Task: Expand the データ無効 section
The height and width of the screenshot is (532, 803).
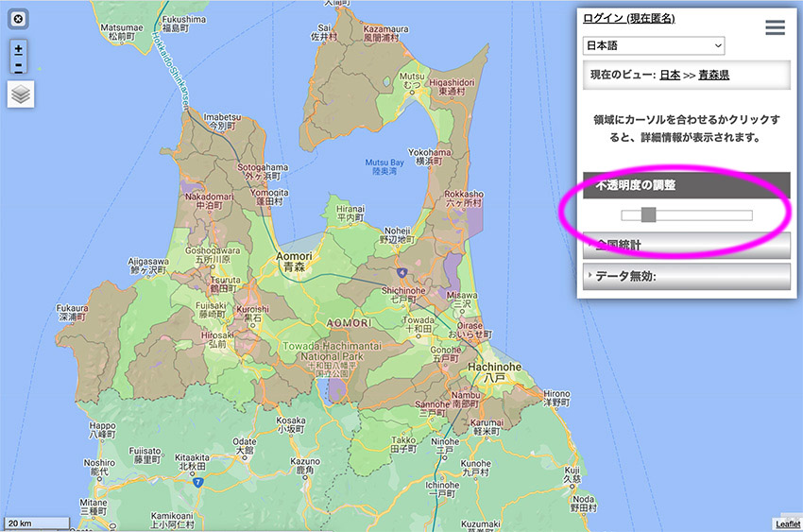Action: [687, 276]
